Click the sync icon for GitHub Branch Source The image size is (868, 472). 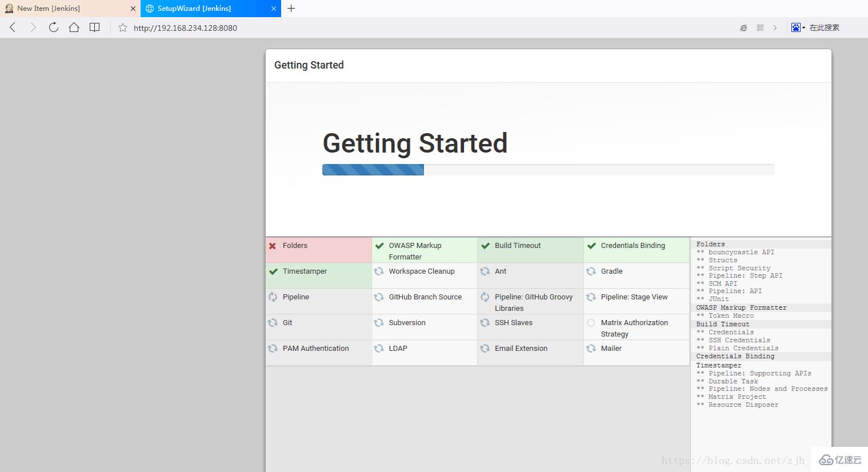[x=379, y=297]
